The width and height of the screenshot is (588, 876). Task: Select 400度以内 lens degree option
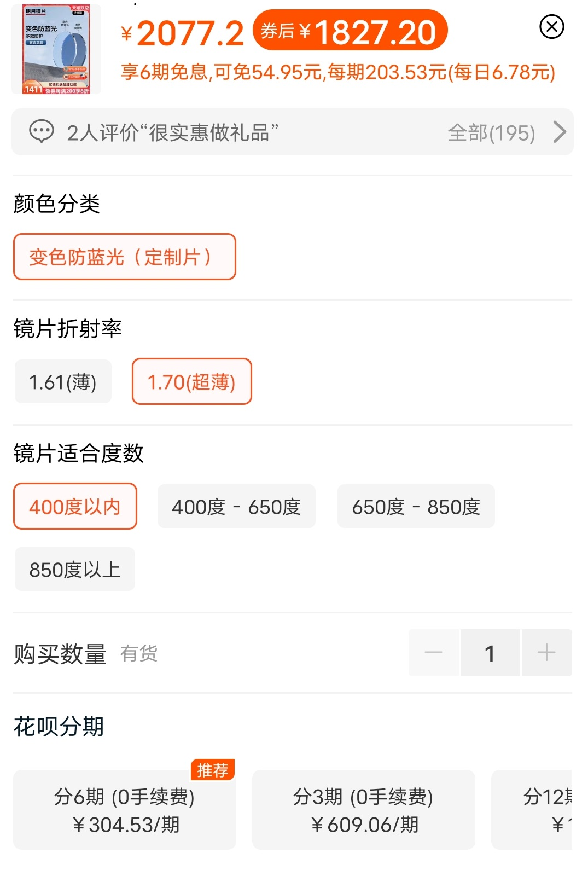pos(75,507)
